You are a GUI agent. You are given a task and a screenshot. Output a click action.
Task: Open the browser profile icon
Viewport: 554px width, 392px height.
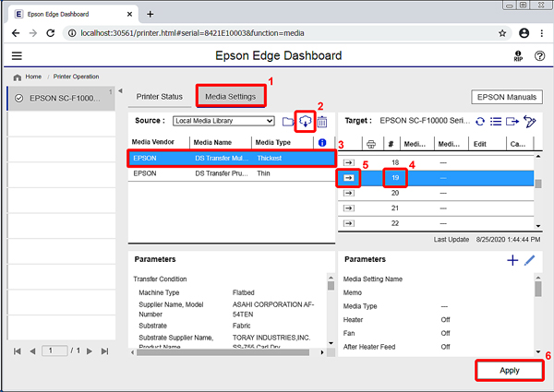point(524,33)
